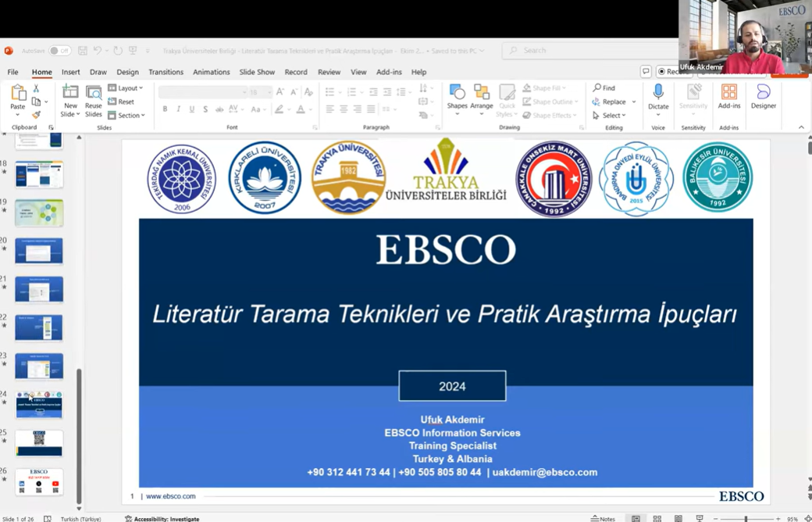Open the Comments speech bubble icon
The height and width of the screenshot is (522, 812).
click(646, 72)
